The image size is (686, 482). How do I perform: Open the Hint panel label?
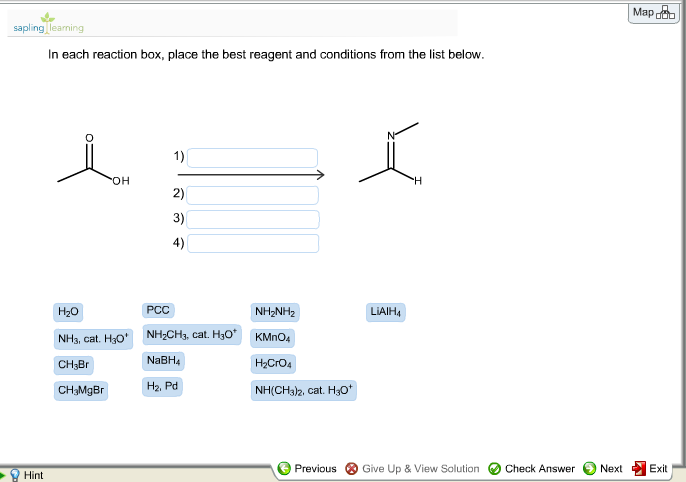pyautogui.click(x=34, y=475)
